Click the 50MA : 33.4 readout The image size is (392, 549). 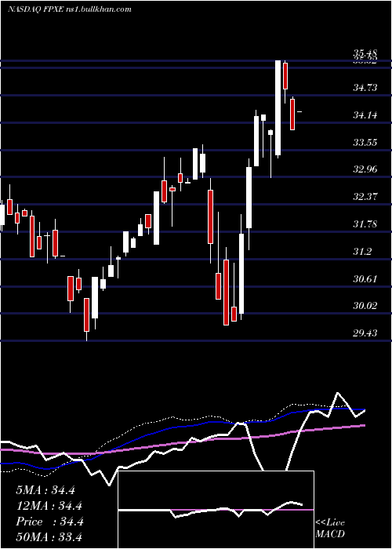[49, 536]
